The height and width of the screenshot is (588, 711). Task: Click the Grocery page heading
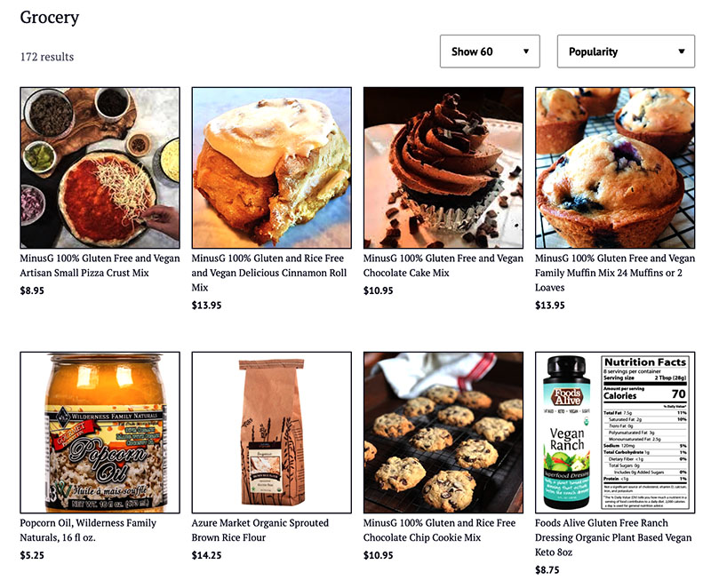(x=50, y=18)
